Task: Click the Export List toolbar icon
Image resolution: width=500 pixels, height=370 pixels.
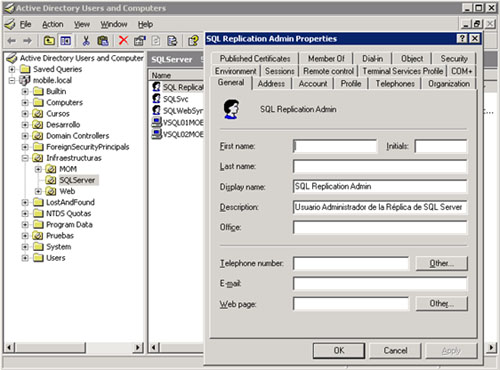Action: click(172, 41)
